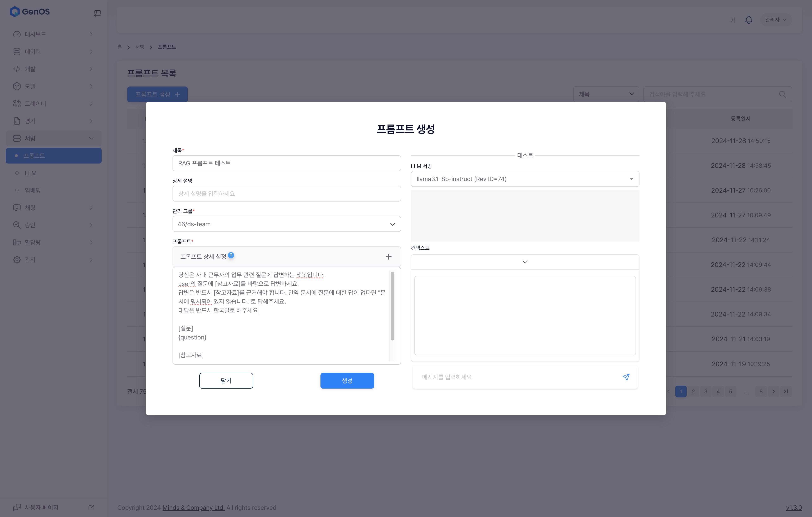Open the LLM sidebar menu item
The height and width of the screenshot is (517, 812).
click(31, 173)
